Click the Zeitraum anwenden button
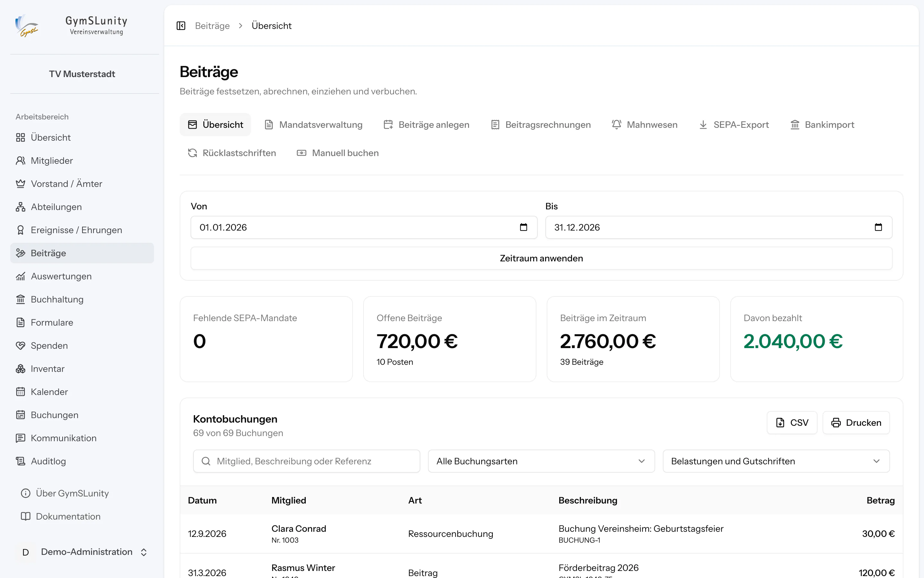Screen dimensions: 924x578 point(541,258)
